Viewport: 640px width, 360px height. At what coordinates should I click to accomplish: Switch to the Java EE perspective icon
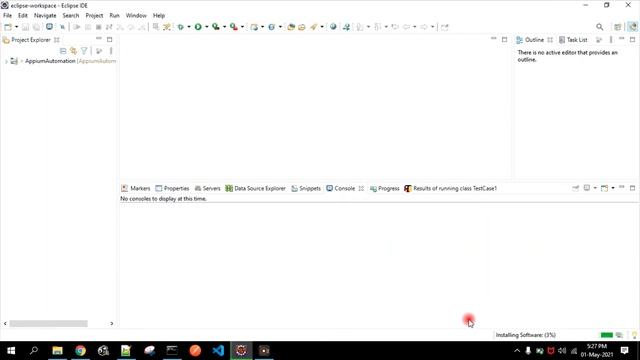(x=632, y=27)
